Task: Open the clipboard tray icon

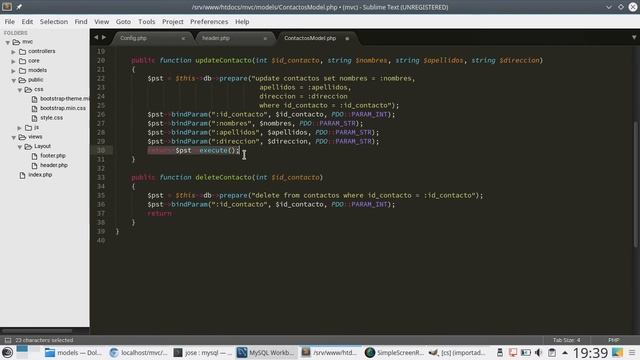Action: click(x=552, y=352)
